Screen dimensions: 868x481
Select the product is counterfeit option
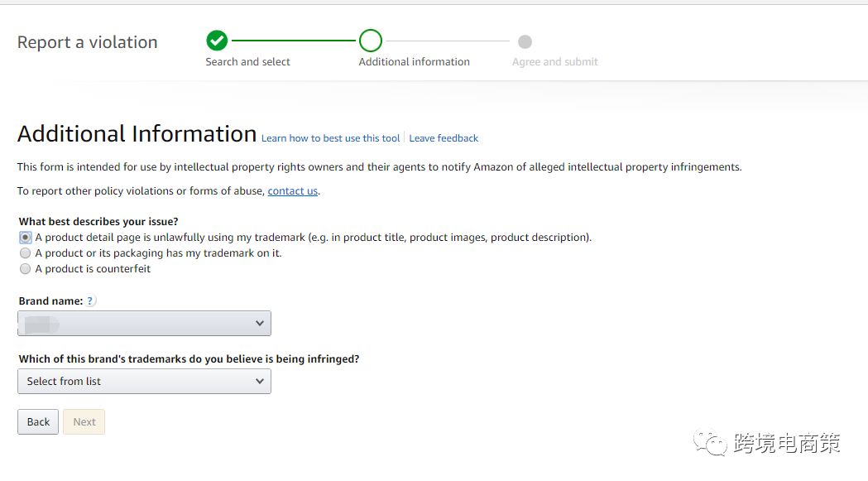pos(25,269)
